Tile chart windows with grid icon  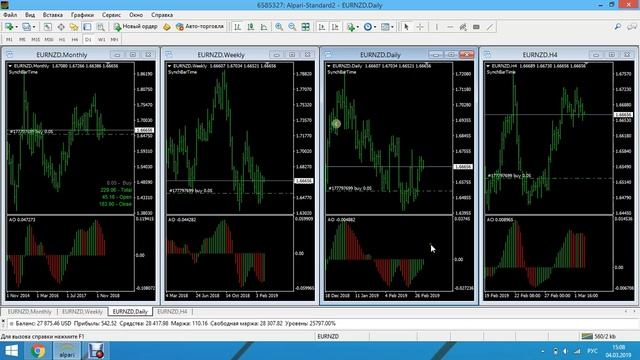pos(305,27)
